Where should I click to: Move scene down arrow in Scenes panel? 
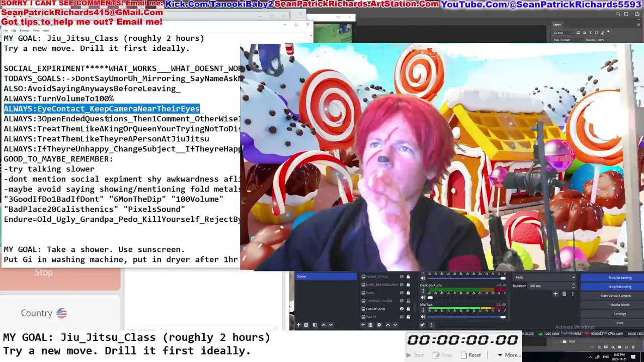coord(331,325)
